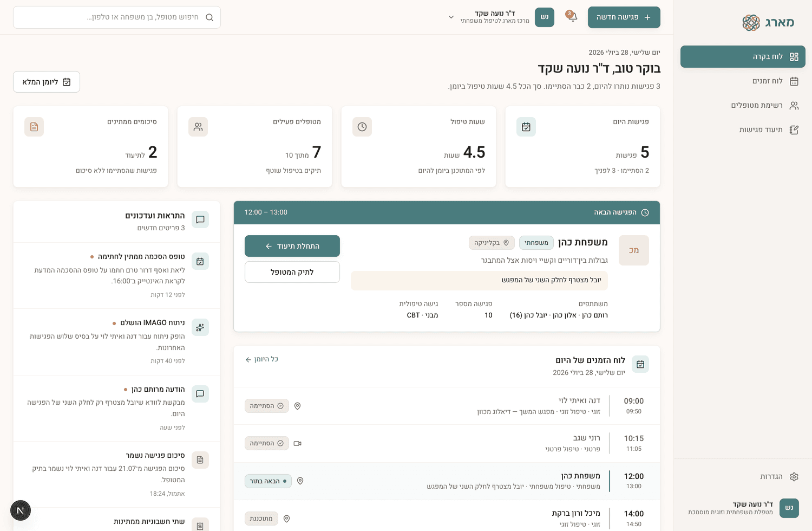Screen dimensions: 812x531
Task: Click the search magnifier icon
Action: (209, 17)
